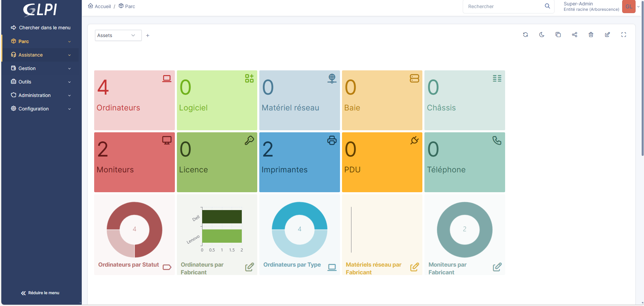Clone the Assets dashboard
Viewport: 644px width, 306px height.
click(558, 35)
